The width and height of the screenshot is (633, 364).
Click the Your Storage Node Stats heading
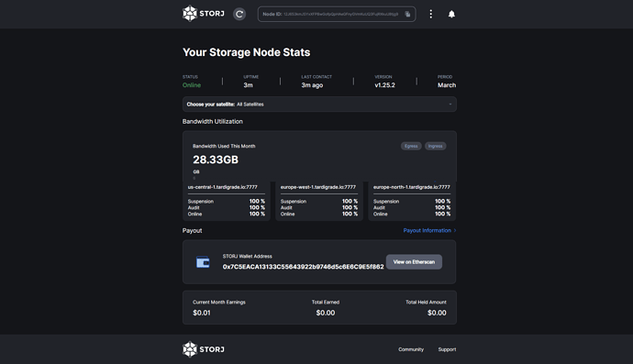click(x=246, y=52)
